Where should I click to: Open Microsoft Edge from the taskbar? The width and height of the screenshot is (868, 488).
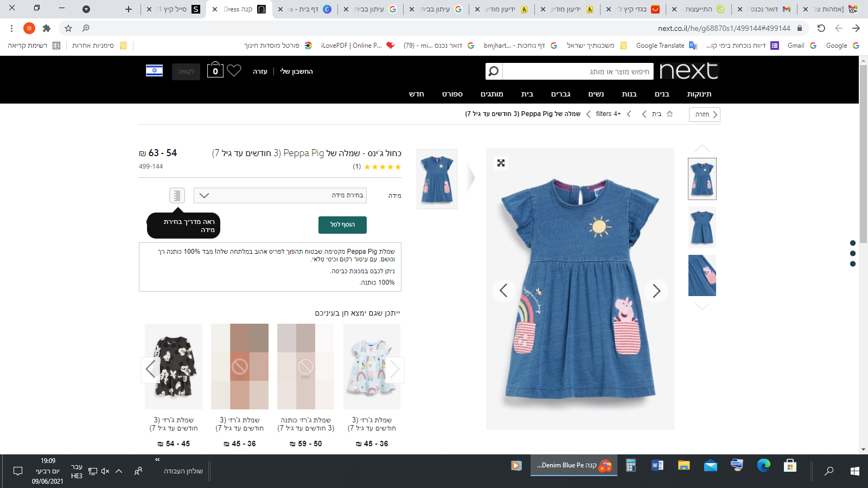tap(764, 465)
